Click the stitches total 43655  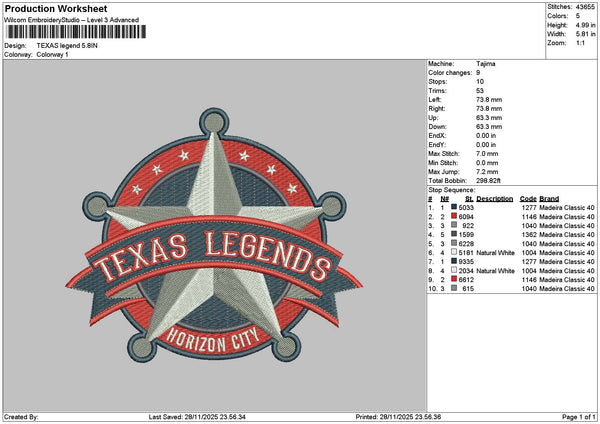585,7
